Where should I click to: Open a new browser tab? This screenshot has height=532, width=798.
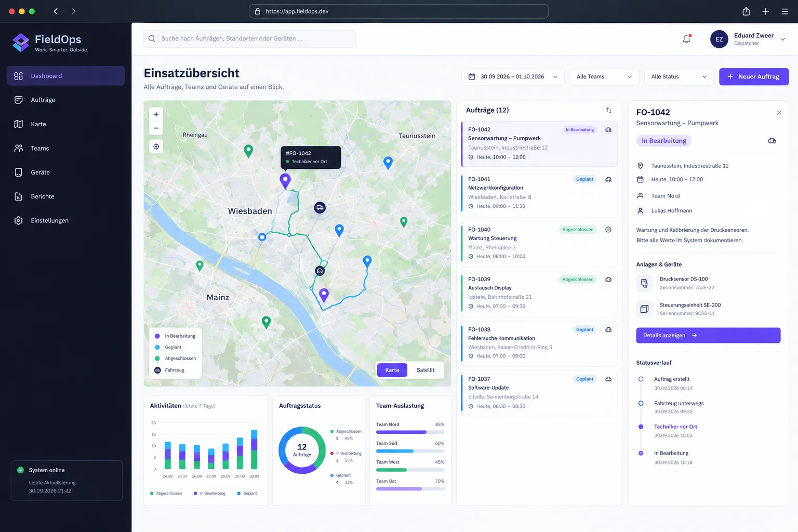[x=765, y=11]
